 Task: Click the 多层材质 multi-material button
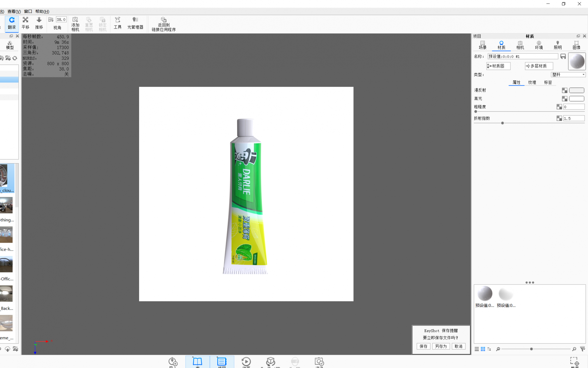click(x=539, y=66)
